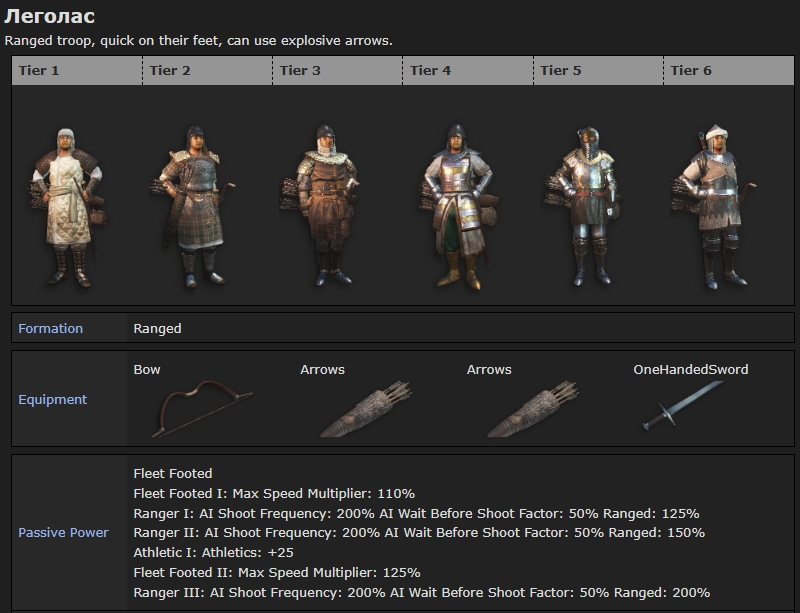The height and width of the screenshot is (613, 800).
Task: Click the Tier 6 column header
Action: coord(690,70)
